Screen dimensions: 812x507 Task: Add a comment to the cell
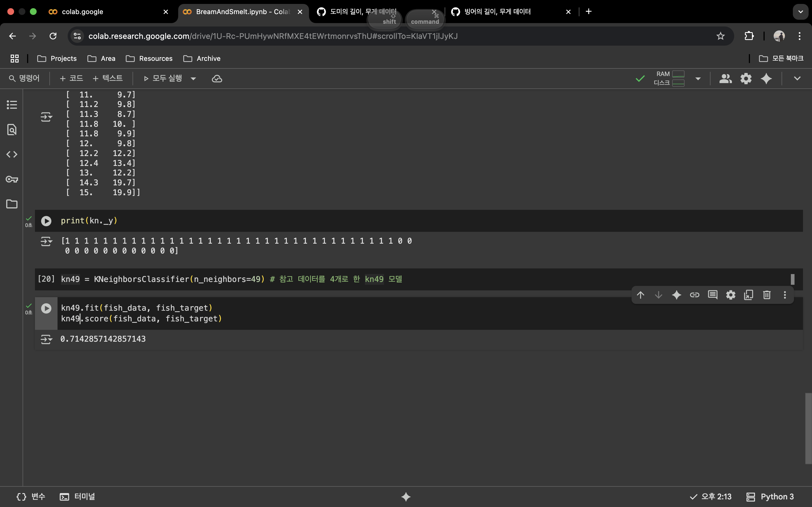click(712, 295)
